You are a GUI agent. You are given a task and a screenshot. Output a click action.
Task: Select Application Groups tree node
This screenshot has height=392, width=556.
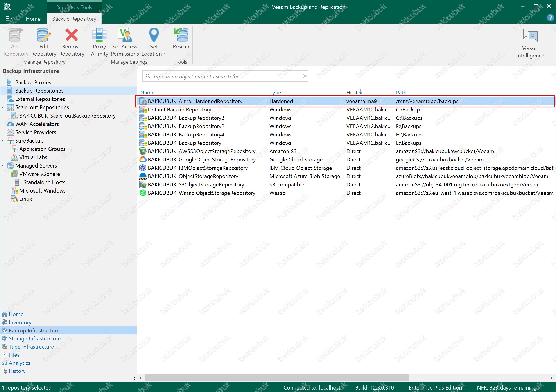[42, 149]
